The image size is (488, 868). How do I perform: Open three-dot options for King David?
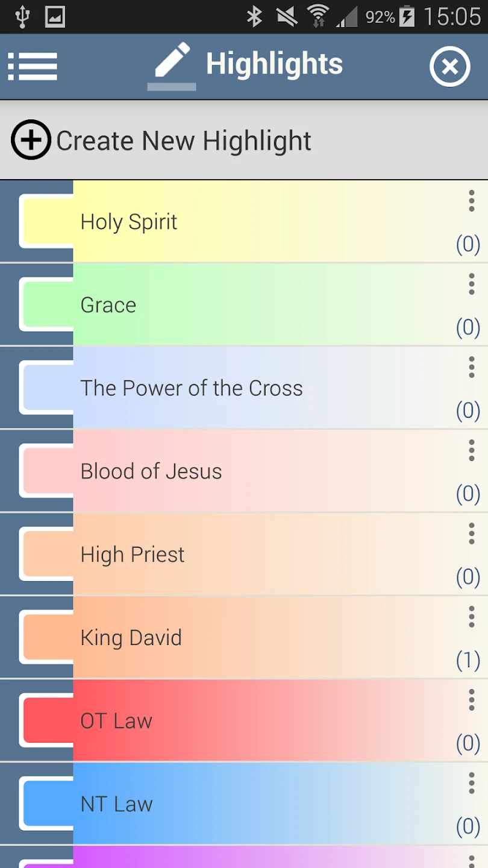[471, 617]
